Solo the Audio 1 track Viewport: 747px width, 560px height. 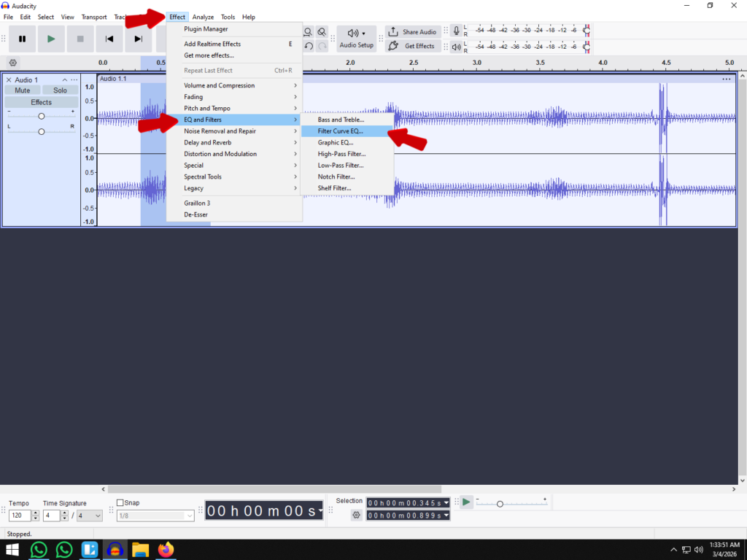[60, 90]
